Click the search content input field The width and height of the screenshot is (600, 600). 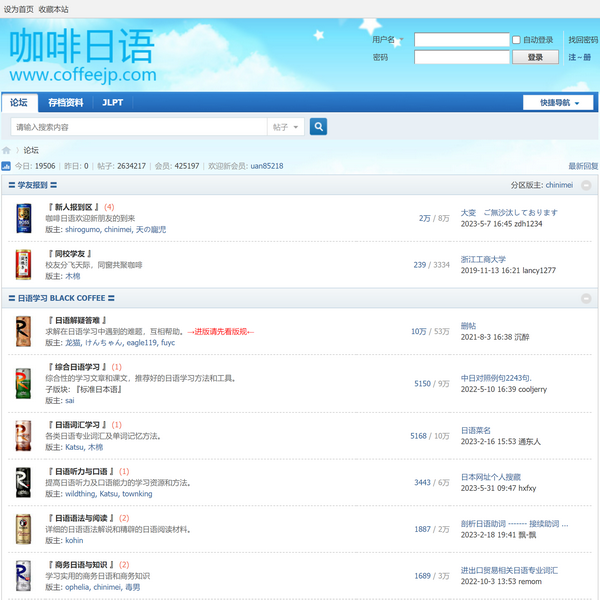point(137,127)
